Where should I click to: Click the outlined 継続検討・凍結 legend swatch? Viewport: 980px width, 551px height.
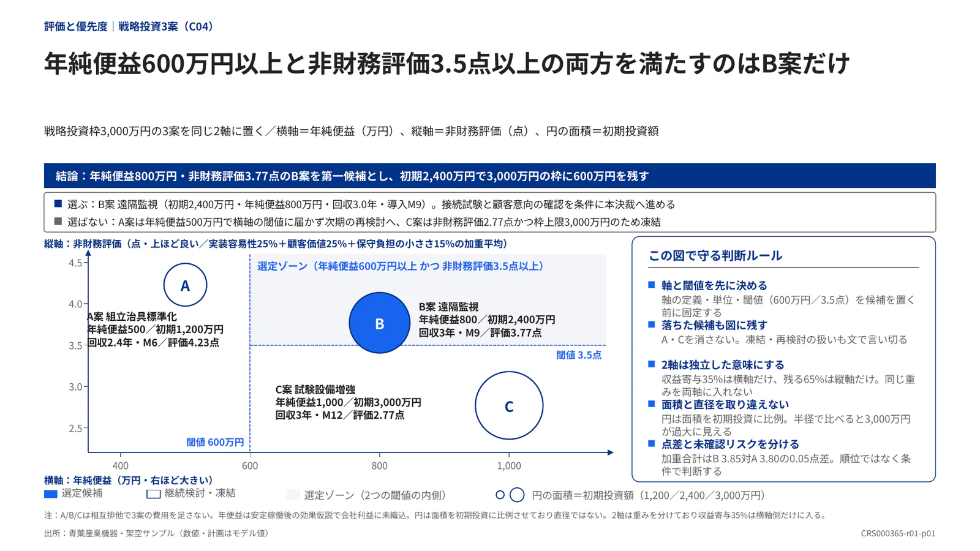(153, 494)
